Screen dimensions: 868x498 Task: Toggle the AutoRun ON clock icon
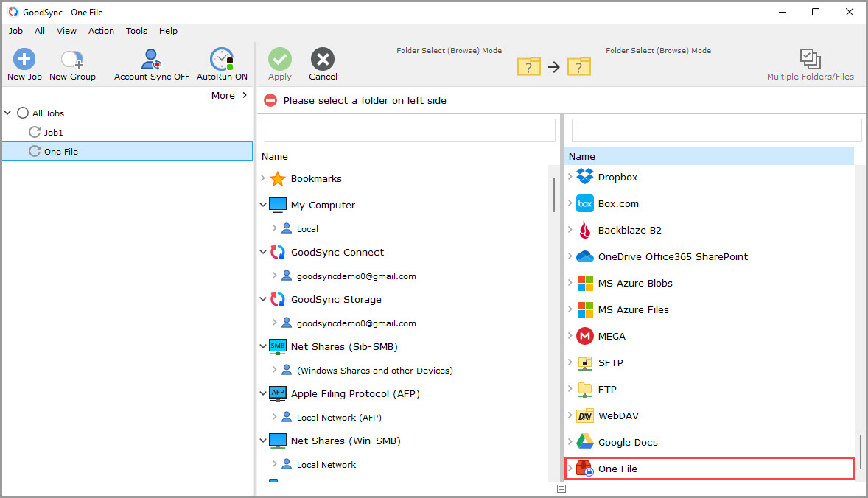coord(222,59)
